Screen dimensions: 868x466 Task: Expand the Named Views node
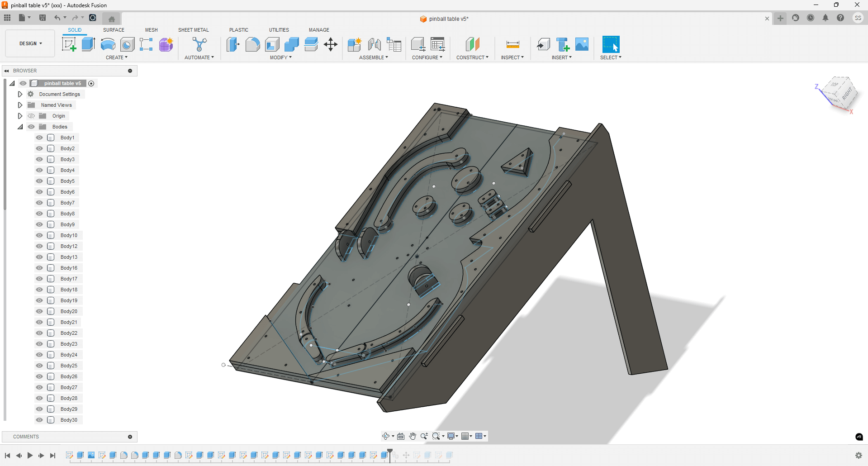click(20, 105)
